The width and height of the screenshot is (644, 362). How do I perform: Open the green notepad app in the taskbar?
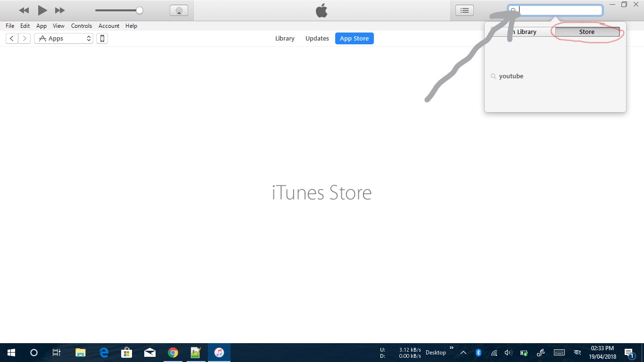pos(196,353)
